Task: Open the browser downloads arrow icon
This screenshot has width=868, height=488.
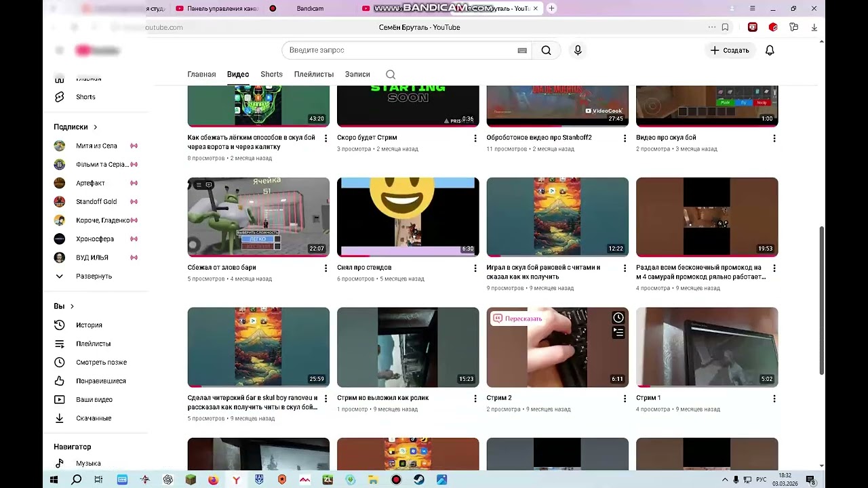Action: click(x=814, y=27)
